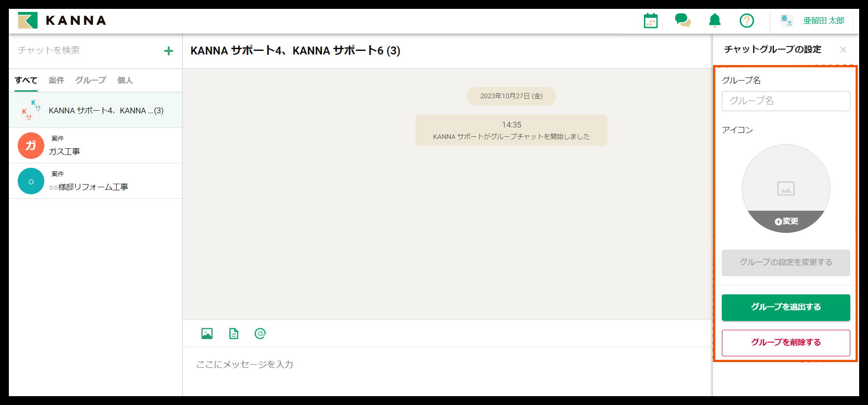Switch to the グループ tab

click(x=91, y=80)
